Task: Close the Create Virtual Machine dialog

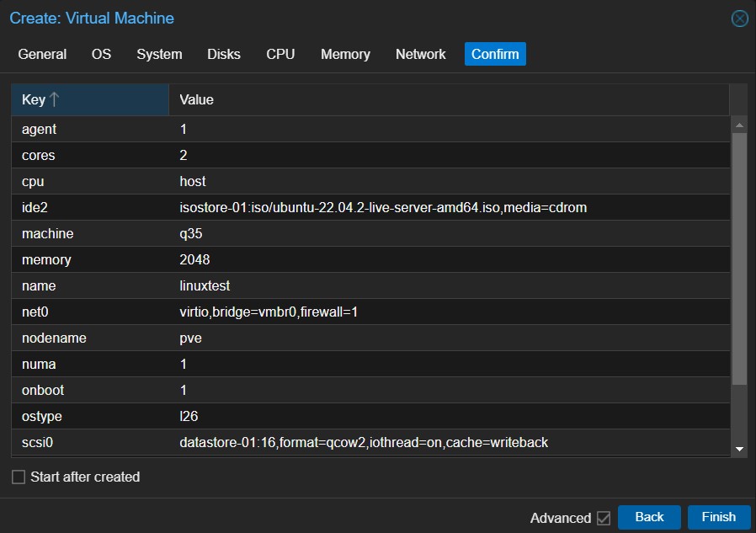Action: 739,19
